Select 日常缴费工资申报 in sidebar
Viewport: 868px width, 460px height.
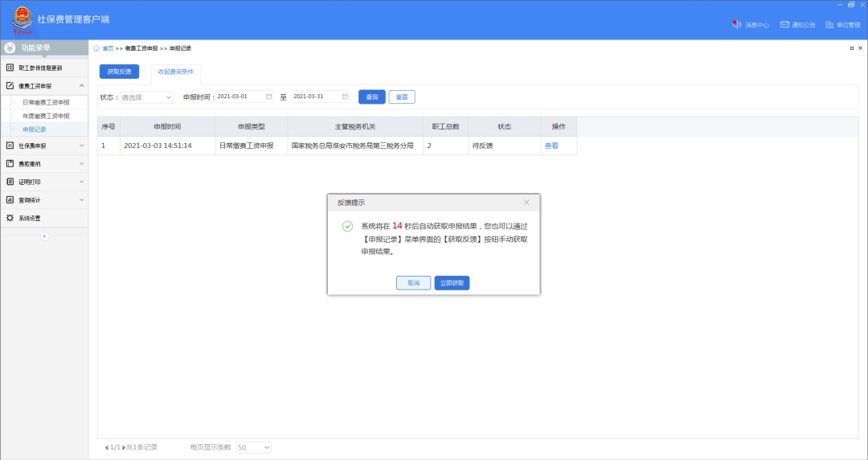pos(46,102)
